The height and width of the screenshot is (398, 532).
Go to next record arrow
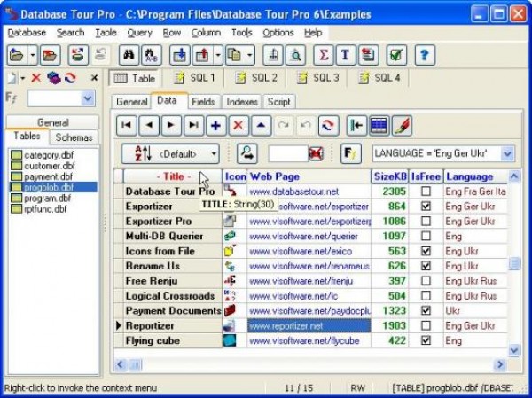(171, 126)
